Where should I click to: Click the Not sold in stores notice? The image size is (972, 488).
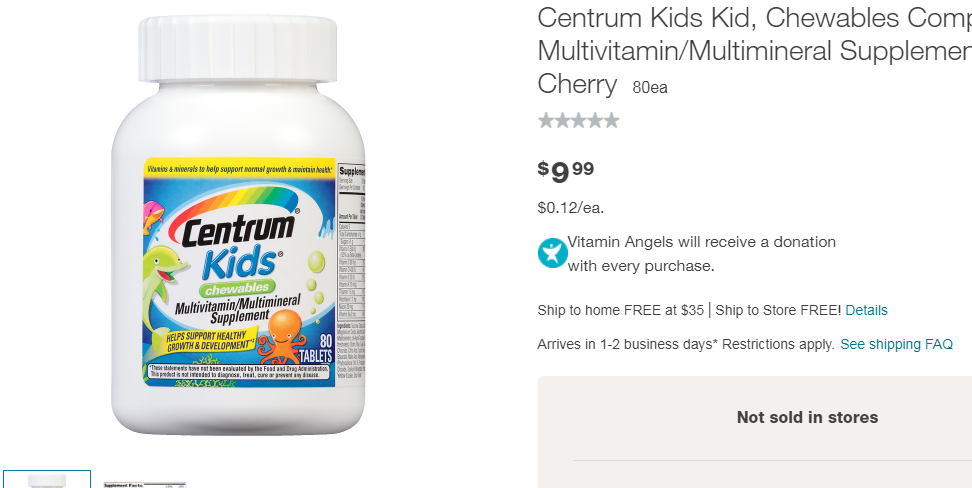click(x=807, y=417)
